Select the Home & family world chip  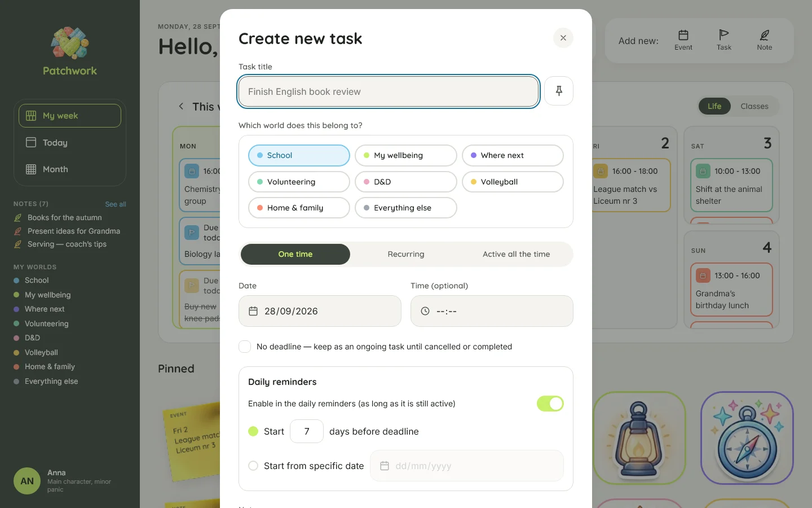pos(299,208)
